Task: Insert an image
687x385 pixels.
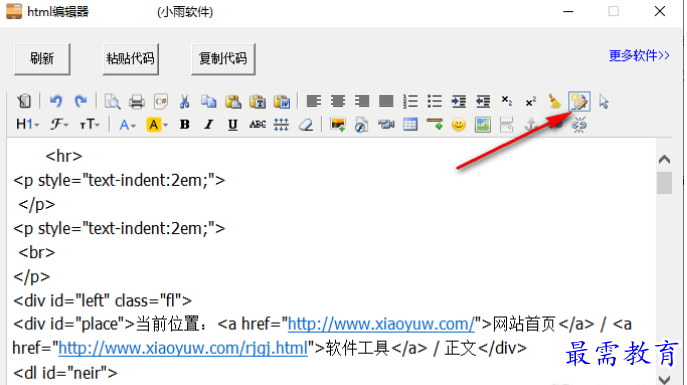Action: 338,125
